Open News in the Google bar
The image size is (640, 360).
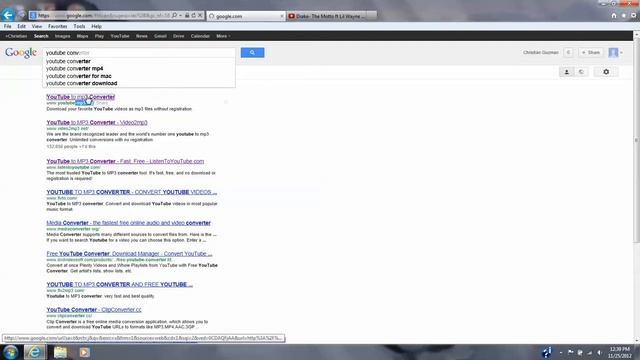click(142, 36)
